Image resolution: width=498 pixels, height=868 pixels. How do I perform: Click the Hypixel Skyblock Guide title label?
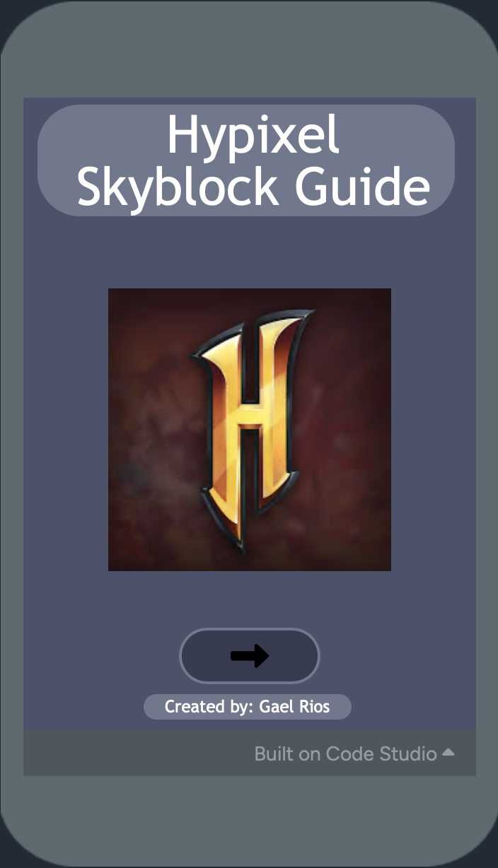[246, 160]
